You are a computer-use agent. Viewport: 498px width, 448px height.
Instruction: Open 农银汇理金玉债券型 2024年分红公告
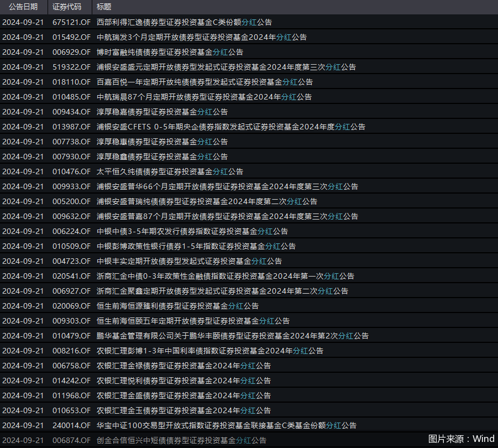184,410
